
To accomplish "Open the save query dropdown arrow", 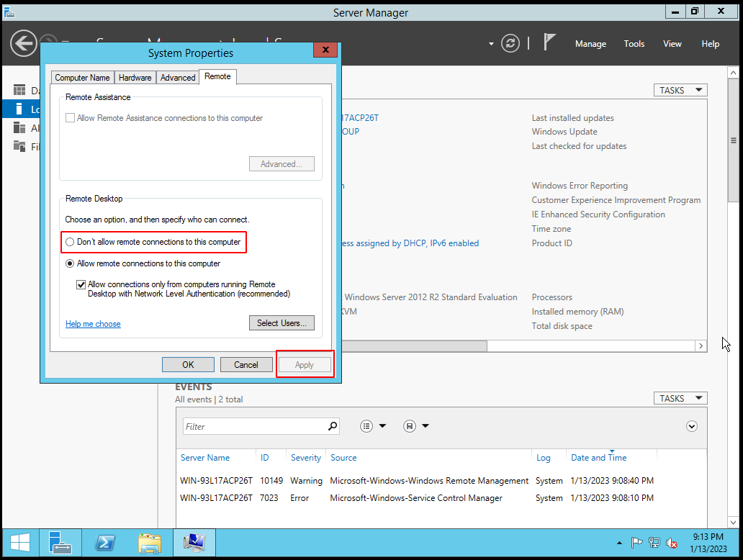I will click(x=425, y=425).
